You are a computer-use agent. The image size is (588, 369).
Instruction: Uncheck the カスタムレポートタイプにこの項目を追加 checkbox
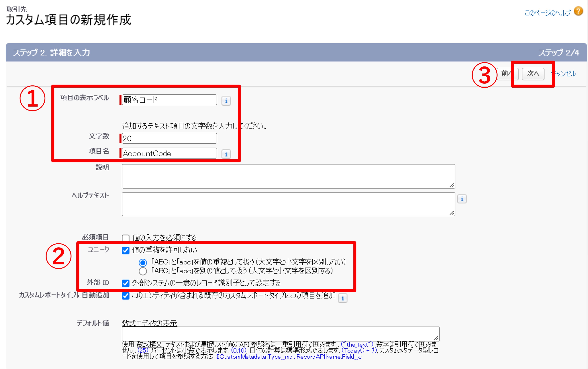click(x=126, y=296)
